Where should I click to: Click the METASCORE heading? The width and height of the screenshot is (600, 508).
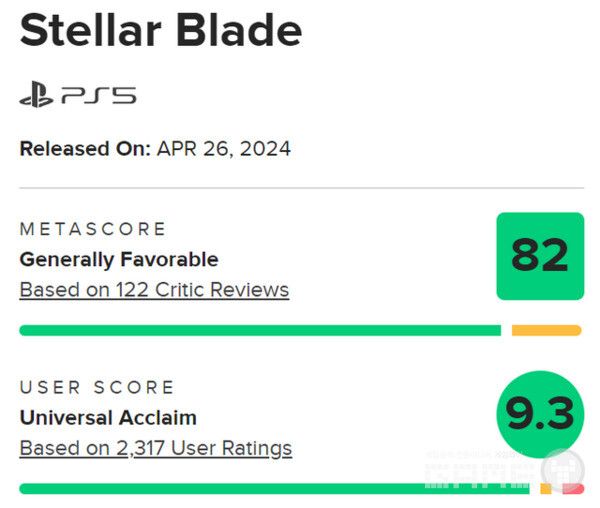93,229
